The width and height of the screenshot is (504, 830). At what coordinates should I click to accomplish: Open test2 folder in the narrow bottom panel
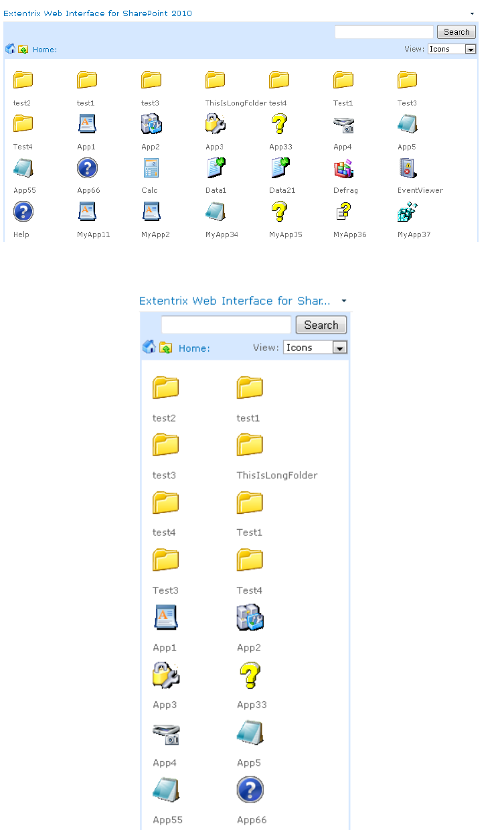point(165,388)
